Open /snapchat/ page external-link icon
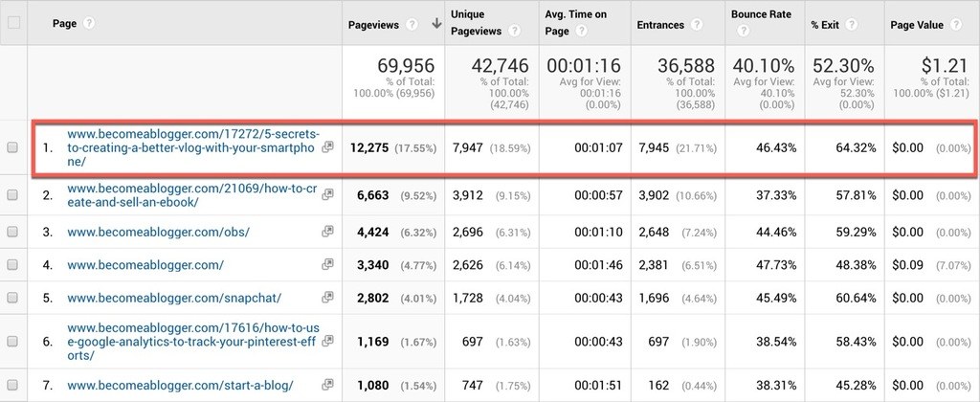This screenshot has height=402, width=980. [x=327, y=298]
